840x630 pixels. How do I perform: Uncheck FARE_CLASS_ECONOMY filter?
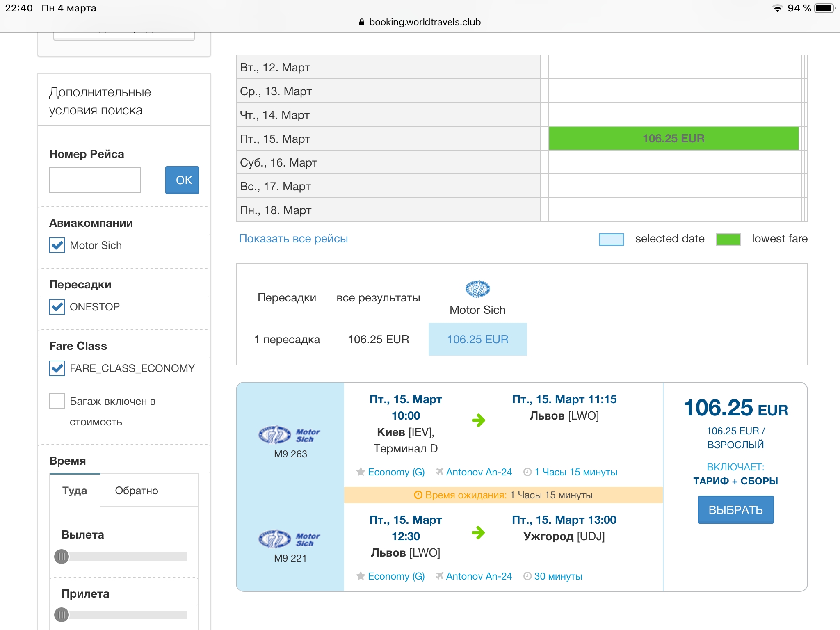point(57,368)
